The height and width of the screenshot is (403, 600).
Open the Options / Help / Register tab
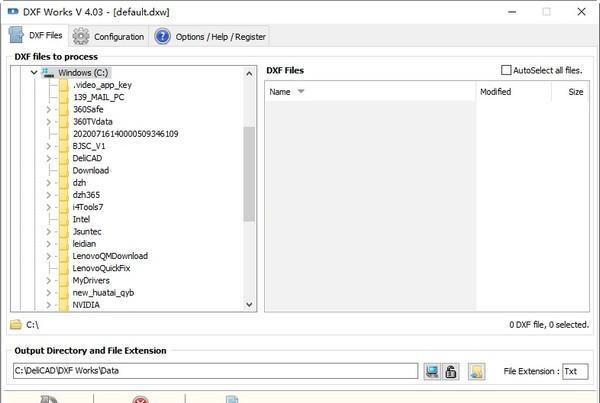click(x=210, y=36)
